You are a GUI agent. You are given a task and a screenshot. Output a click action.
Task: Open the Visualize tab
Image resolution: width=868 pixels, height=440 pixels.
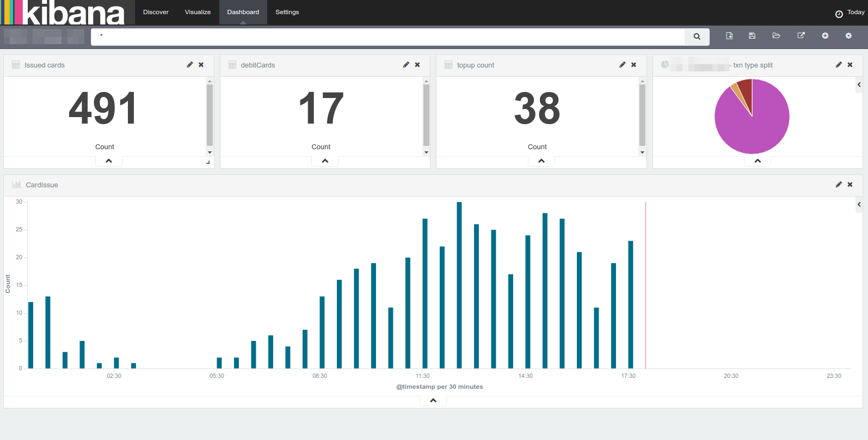point(198,12)
